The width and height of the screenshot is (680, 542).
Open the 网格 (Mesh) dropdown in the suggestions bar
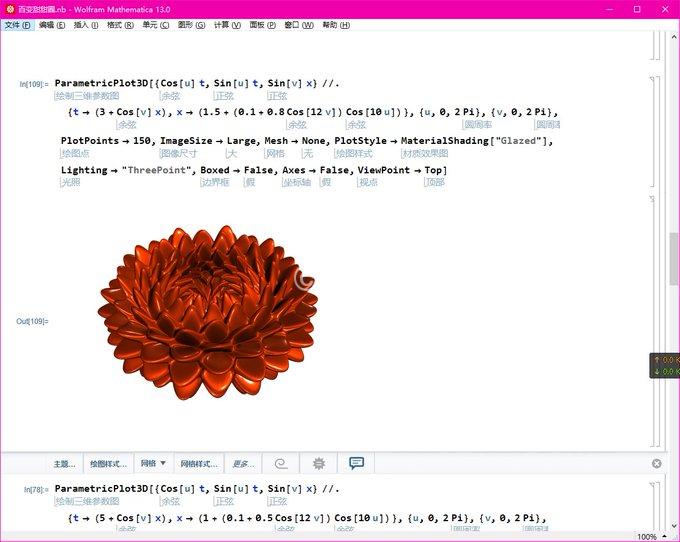[x=153, y=464]
